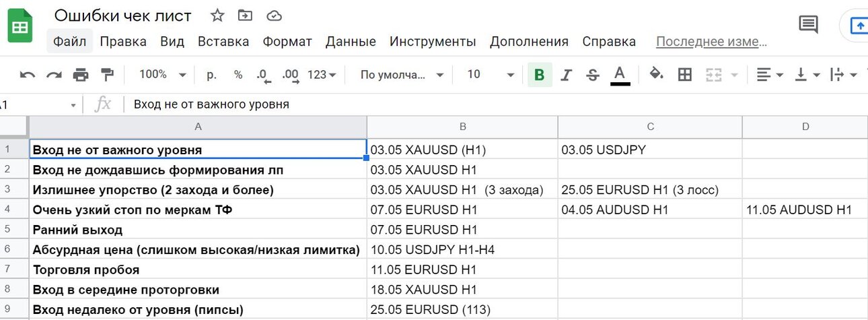Viewport: 868px width, 320px height.
Task: Open the Формат menu
Action: pos(287,42)
